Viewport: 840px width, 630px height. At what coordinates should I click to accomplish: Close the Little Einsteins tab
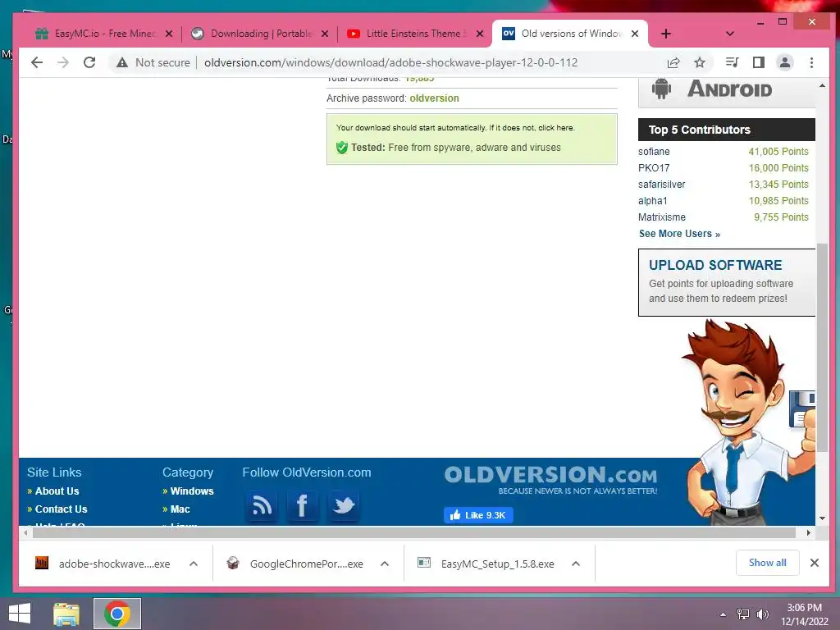pyautogui.click(x=480, y=34)
